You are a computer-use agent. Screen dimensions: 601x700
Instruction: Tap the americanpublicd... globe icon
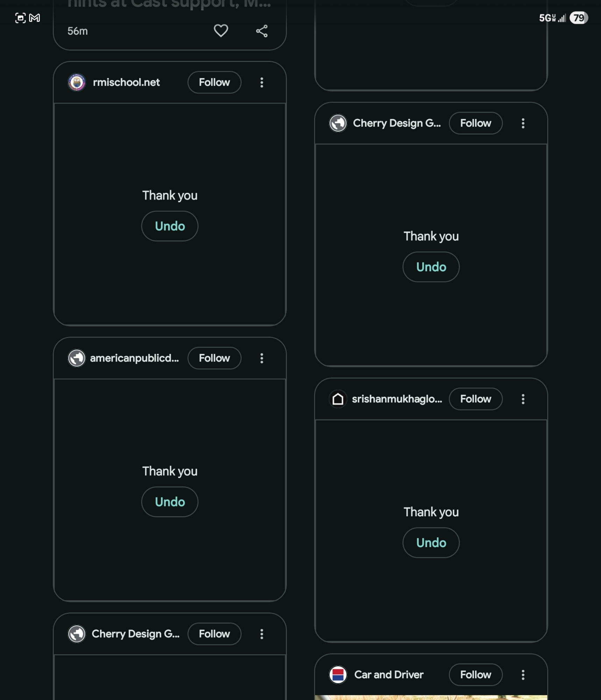pyautogui.click(x=77, y=358)
